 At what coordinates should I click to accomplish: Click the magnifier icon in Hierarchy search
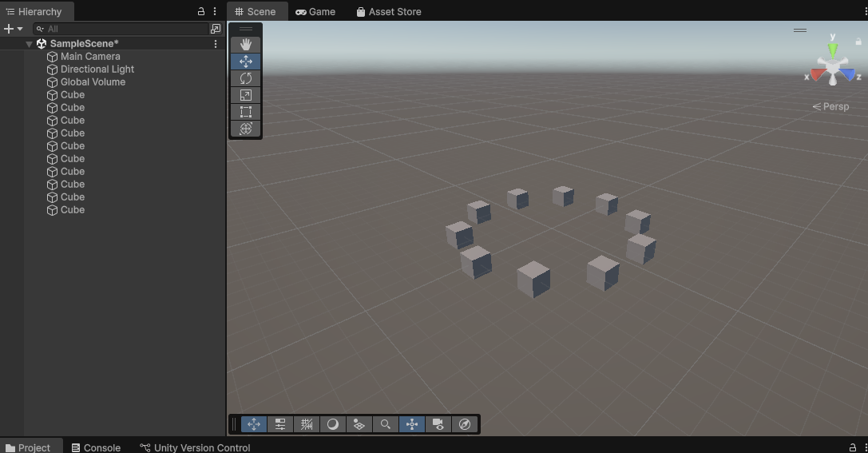coord(40,29)
